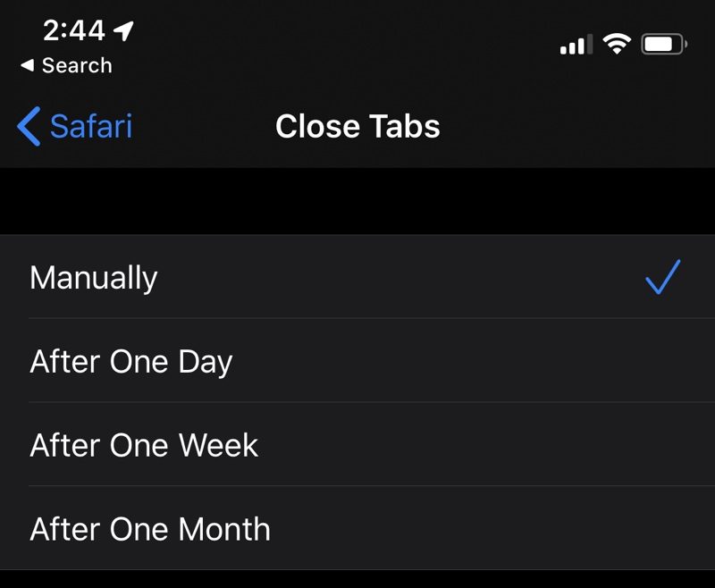Tap the black header strip above the list
The width and height of the screenshot is (715, 588).
357,200
